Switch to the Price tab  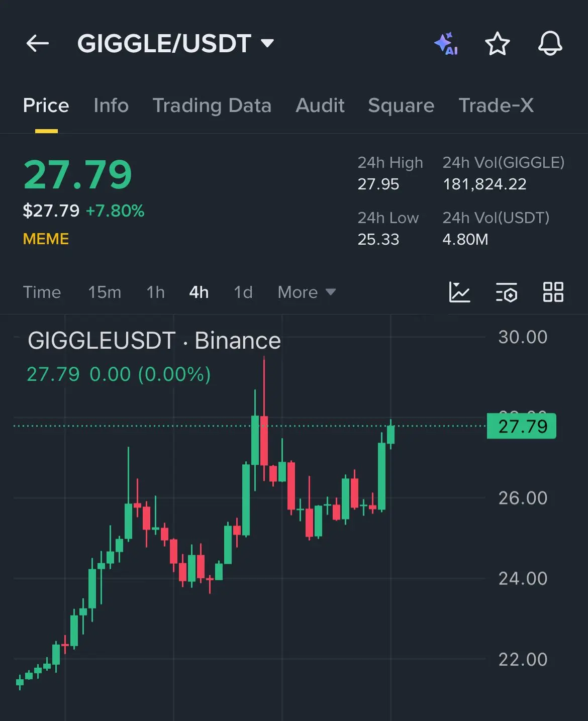(46, 106)
